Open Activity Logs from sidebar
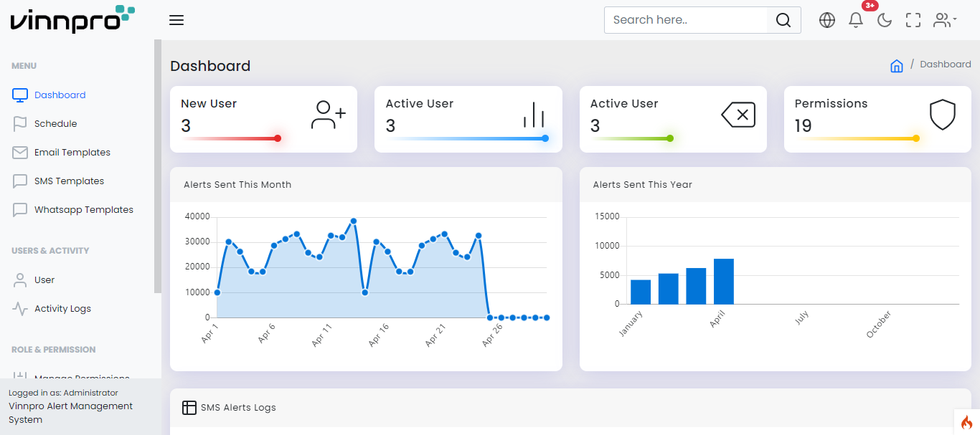The image size is (980, 435). [62, 309]
